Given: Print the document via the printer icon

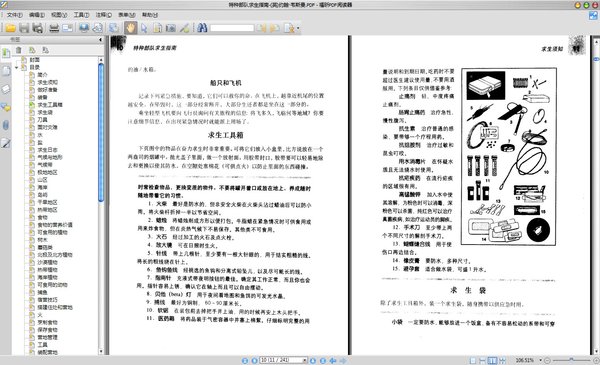Looking at the screenshot, I should pos(54,28).
